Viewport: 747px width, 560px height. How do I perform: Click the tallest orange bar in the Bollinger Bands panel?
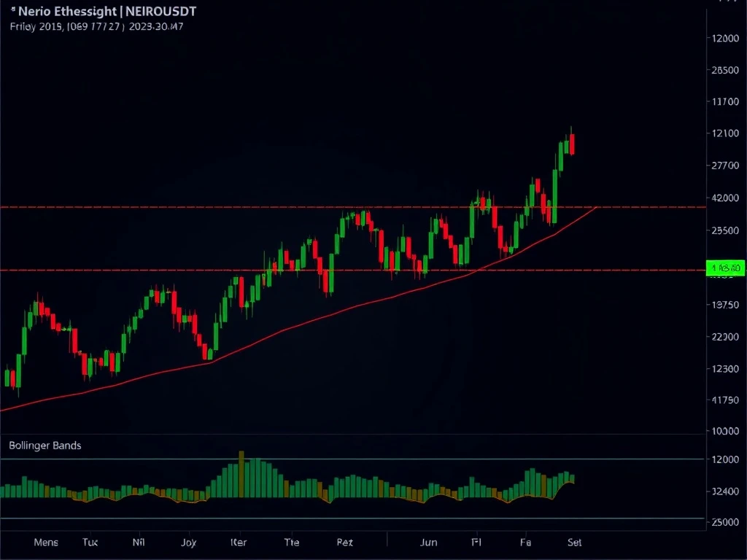tap(241, 474)
